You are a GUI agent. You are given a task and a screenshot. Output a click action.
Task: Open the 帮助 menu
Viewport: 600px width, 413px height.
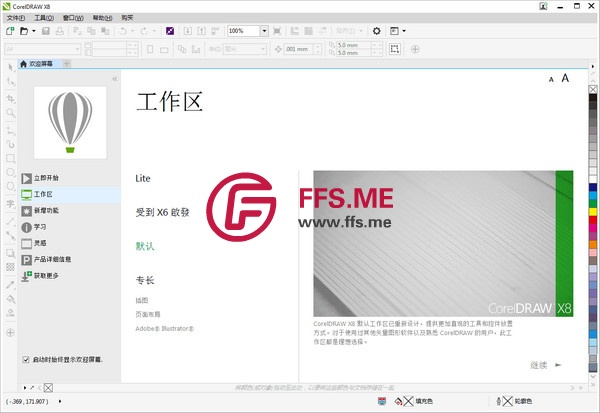pos(103,18)
